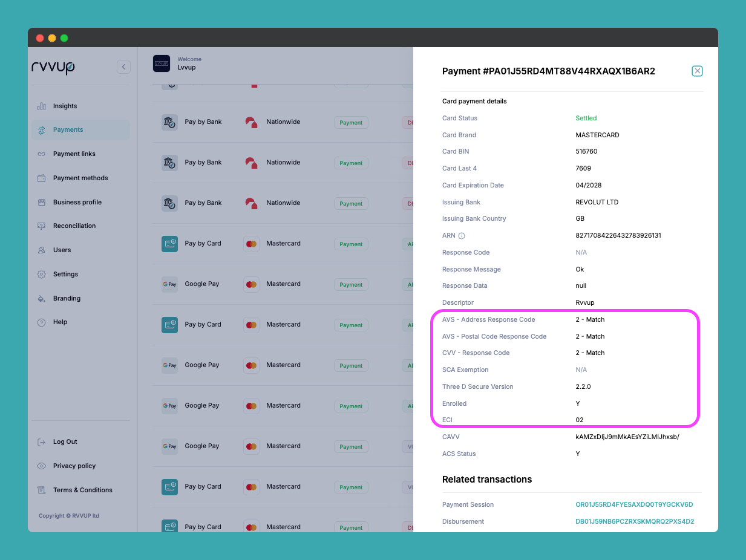Click the Branding paint bucket icon

42,298
